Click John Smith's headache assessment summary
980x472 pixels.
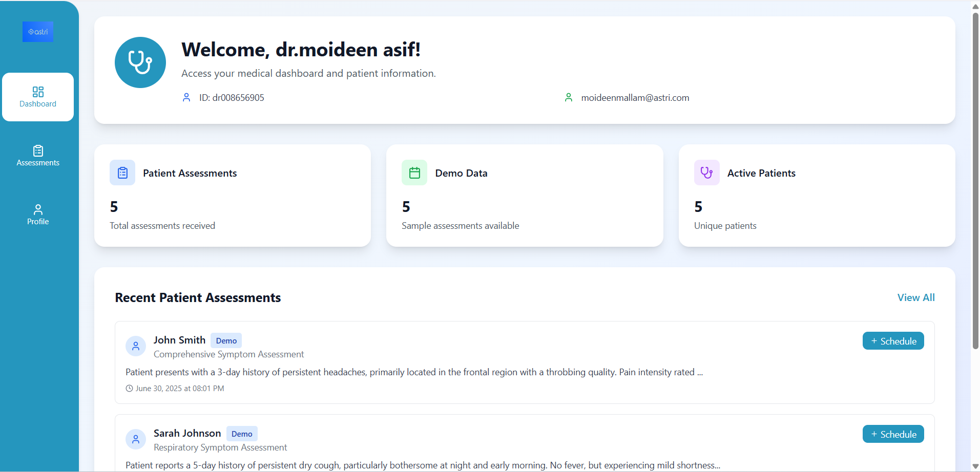[414, 372]
